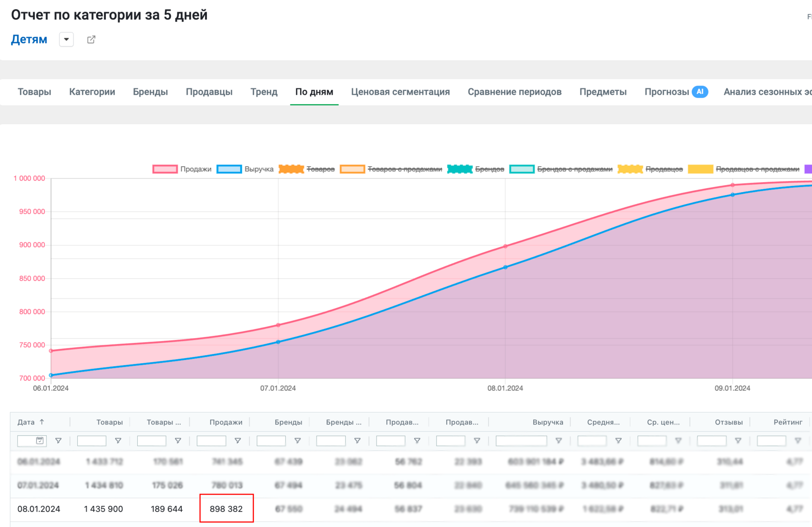
Task: Focus the Продажи filter input field
Action: (x=212, y=441)
